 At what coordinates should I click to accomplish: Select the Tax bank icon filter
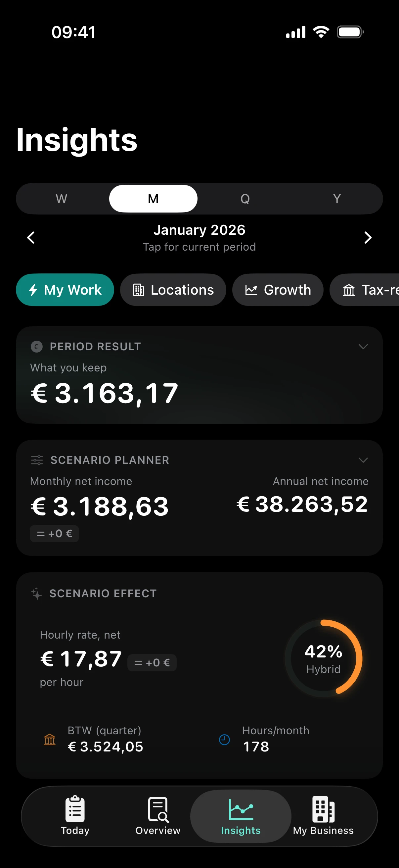point(349,290)
